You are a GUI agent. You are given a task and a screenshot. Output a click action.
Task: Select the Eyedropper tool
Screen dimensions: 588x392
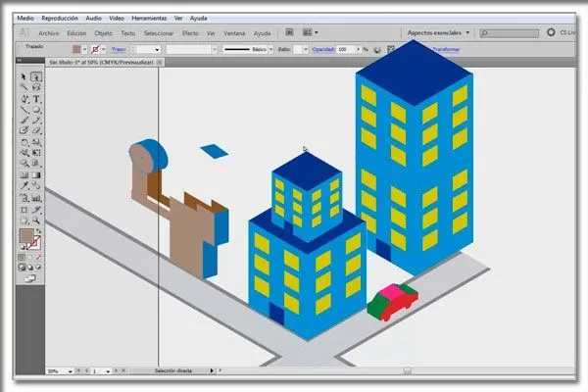[24, 185]
